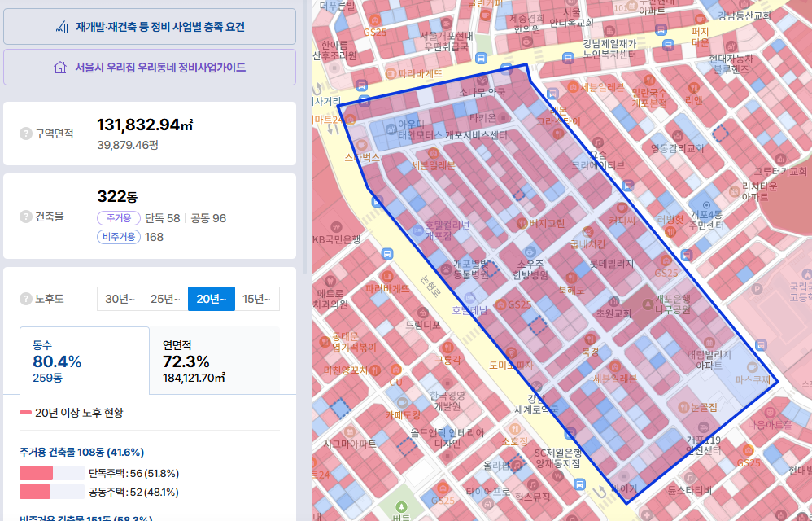Click the 리치타운 아파트 icon
Screen dimensions: 812x521
734,191
